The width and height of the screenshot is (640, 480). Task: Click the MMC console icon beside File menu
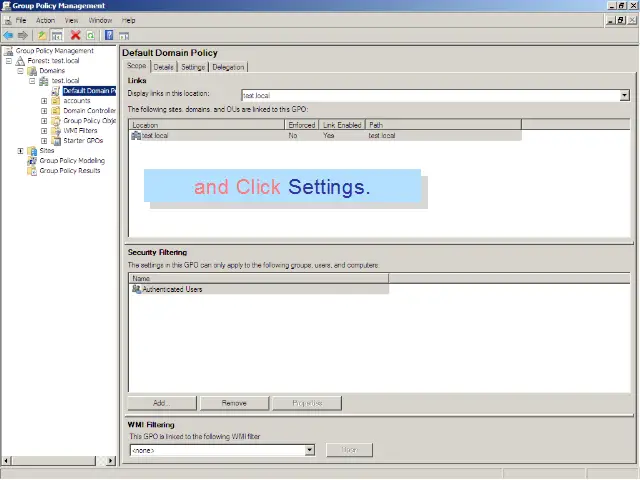(x=7, y=20)
